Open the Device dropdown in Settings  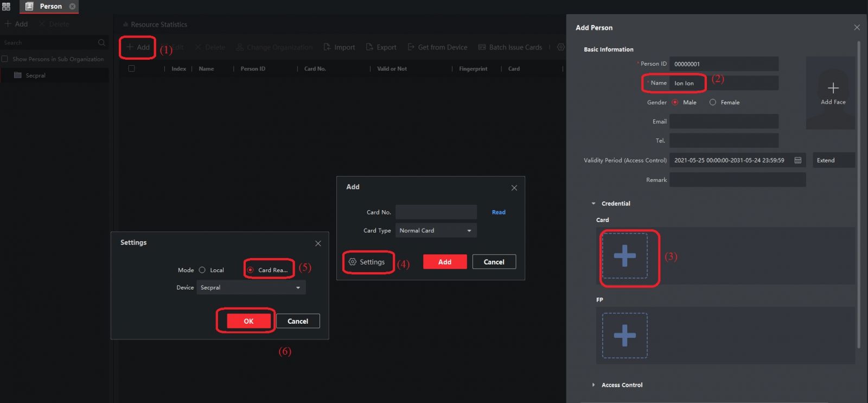click(251, 287)
